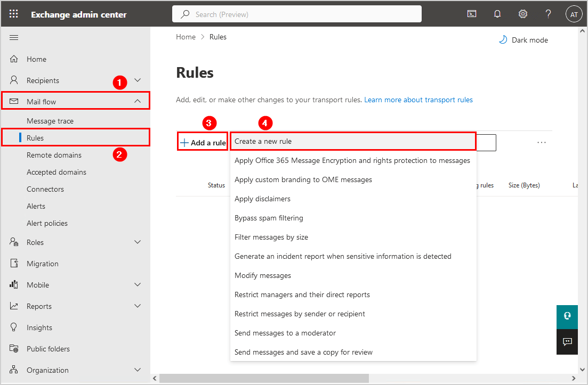
Task: Click the help question mark icon
Action: pyautogui.click(x=548, y=14)
